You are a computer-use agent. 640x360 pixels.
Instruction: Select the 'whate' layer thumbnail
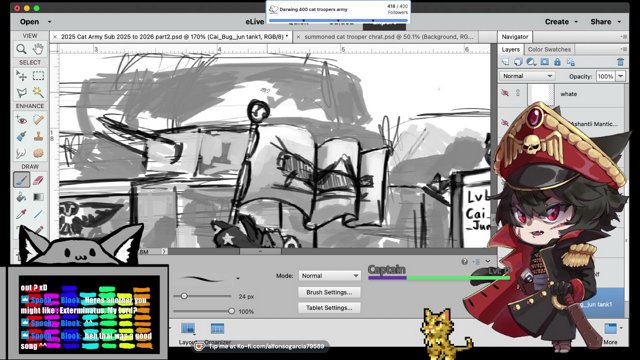coord(541,94)
